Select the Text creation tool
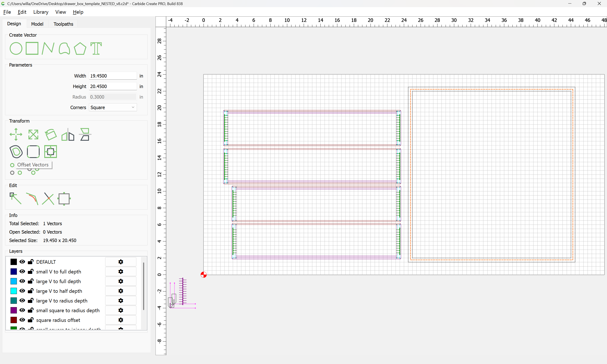This screenshot has height=364, width=607. 96,48
